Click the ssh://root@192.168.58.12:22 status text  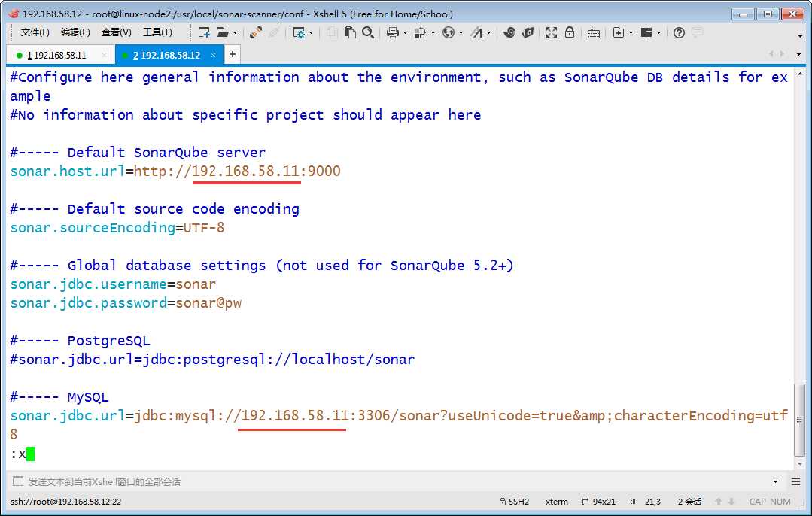[65, 502]
